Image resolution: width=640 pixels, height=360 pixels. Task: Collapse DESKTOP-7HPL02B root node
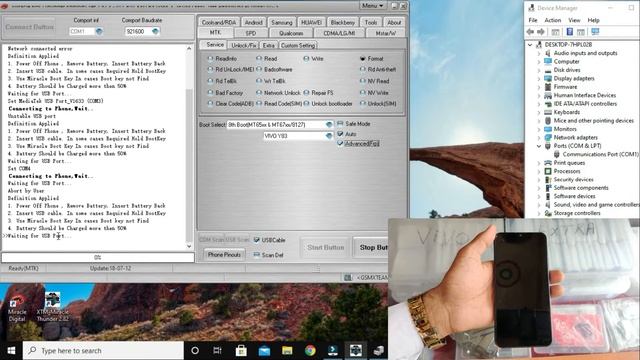pos(530,44)
